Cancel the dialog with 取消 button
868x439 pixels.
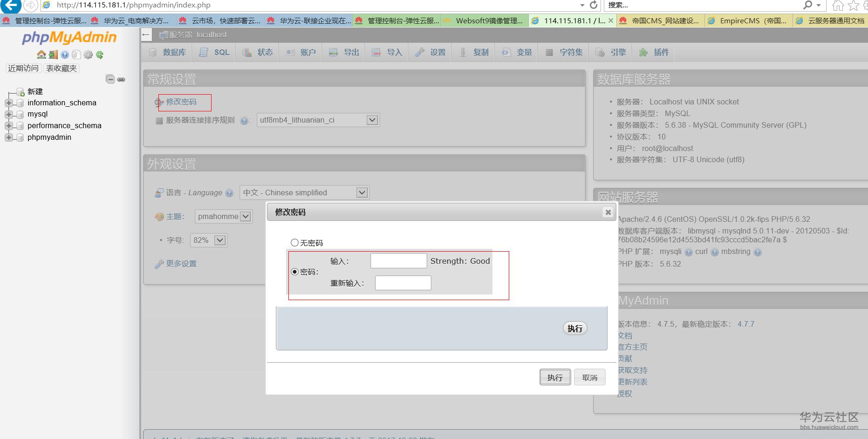click(590, 377)
